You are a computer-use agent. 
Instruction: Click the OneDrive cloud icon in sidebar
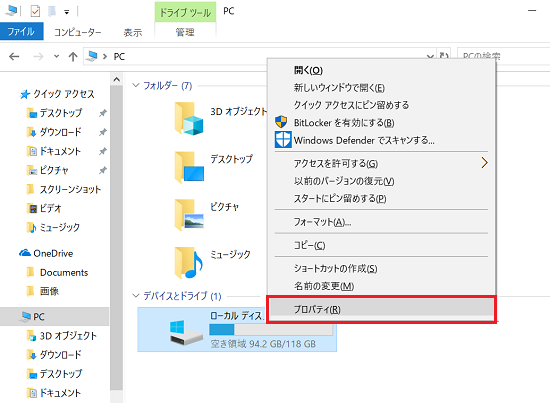click(x=25, y=253)
